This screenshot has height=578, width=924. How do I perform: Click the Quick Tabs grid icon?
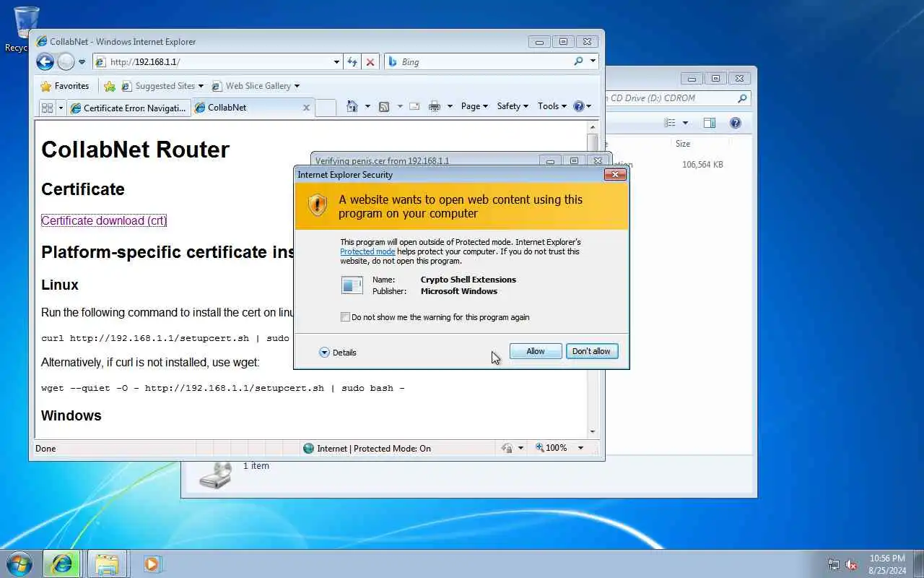click(48, 108)
